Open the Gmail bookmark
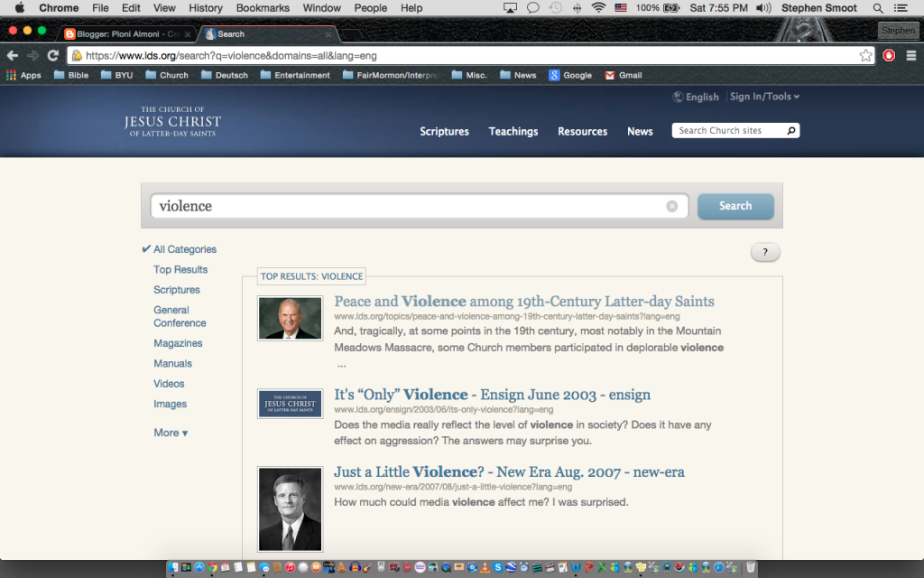 pos(624,75)
